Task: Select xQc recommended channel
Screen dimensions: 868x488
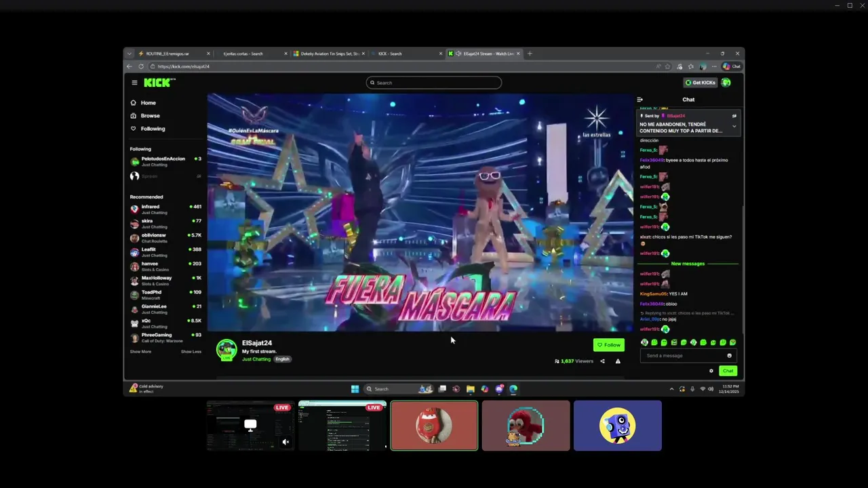Action: 165,323
